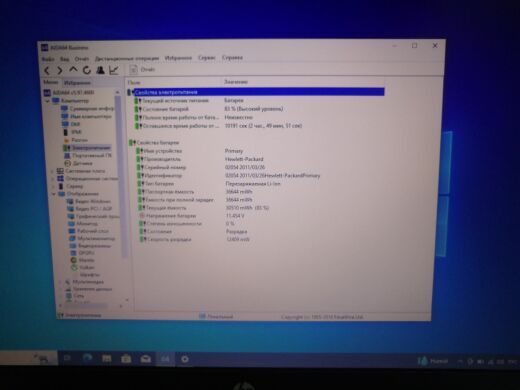Open the Microsoft Store taskbar icon
This screenshot has width=520, height=390.
(126, 359)
